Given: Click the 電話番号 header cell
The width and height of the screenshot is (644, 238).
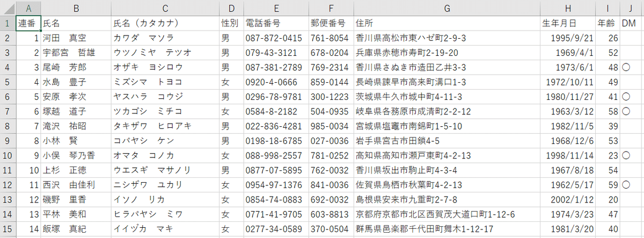Looking at the screenshot, I should (276, 24).
